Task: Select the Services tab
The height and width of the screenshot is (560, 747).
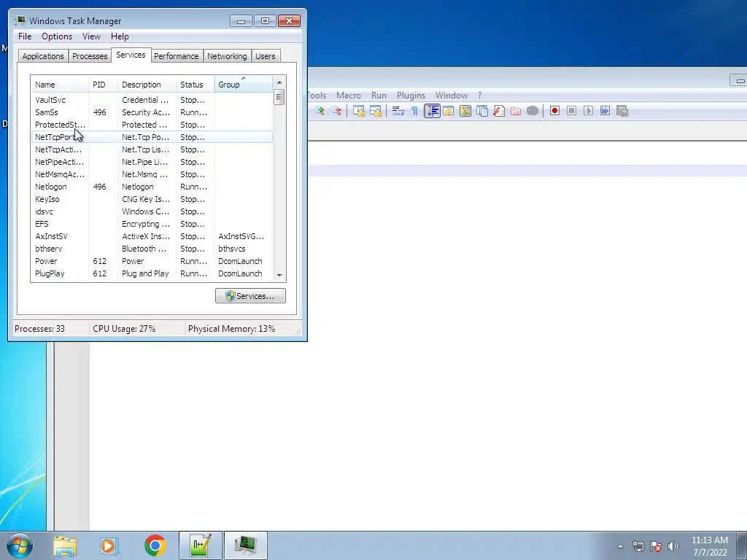Action: pyautogui.click(x=131, y=55)
